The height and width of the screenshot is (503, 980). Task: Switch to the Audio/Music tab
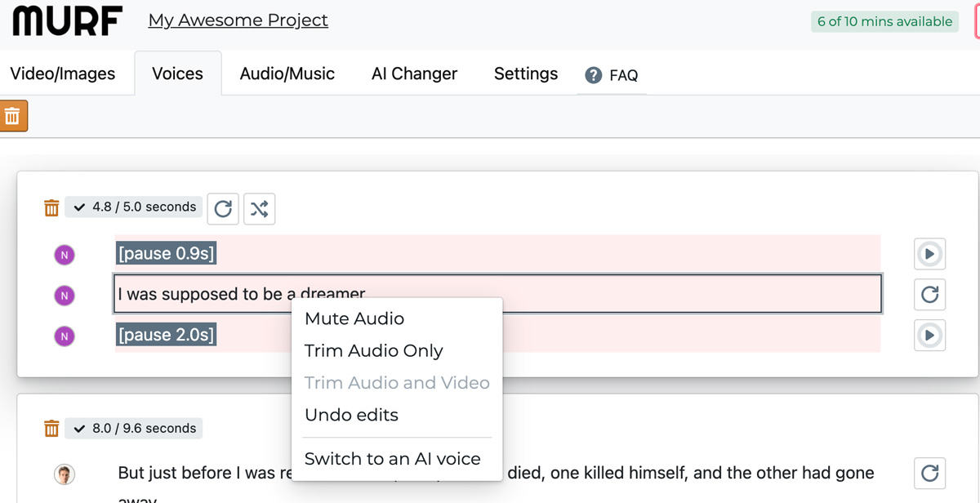(x=287, y=73)
